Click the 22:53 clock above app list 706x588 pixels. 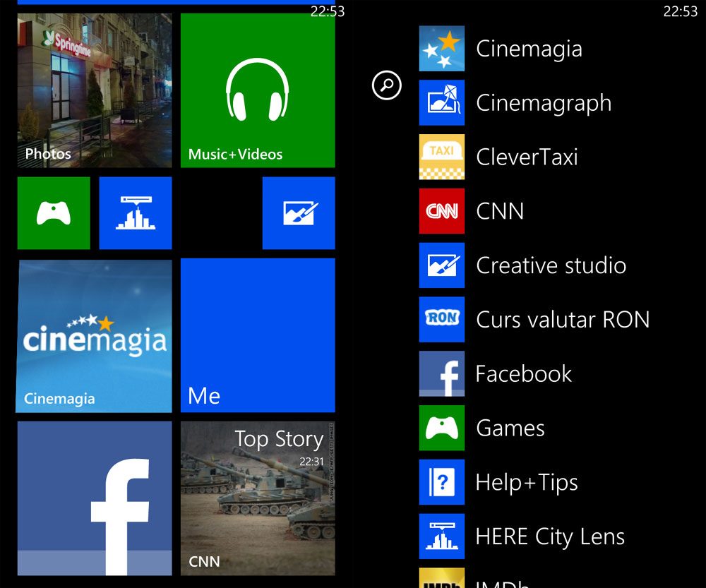click(x=681, y=11)
